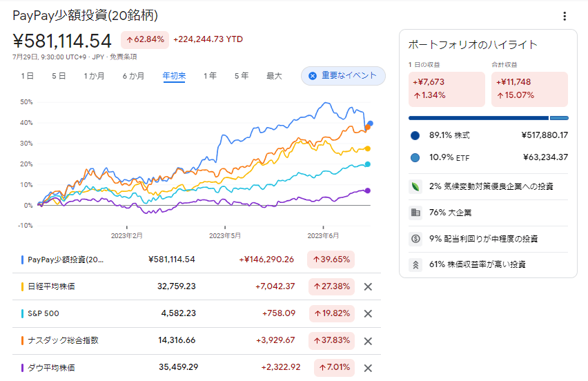The height and width of the screenshot is (381, 588).
Task: Remove ダウ平均株価 from comparison
Action: tap(368, 367)
